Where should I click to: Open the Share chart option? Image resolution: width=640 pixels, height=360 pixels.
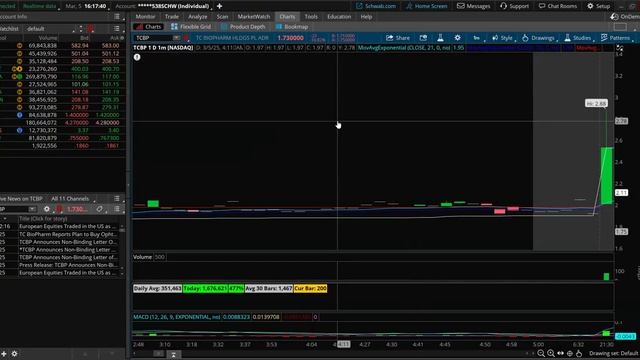(x=398, y=38)
